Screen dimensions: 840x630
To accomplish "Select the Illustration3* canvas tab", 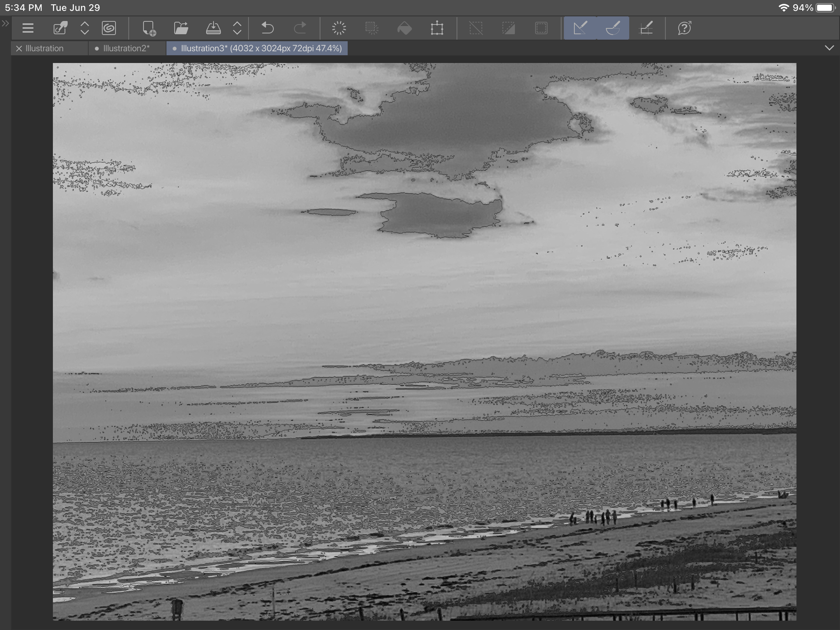I will (257, 49).
